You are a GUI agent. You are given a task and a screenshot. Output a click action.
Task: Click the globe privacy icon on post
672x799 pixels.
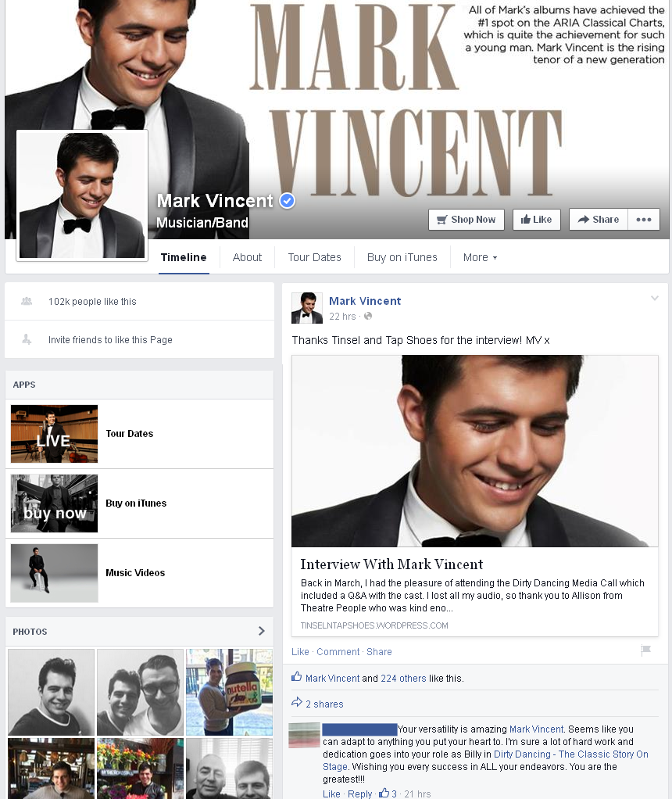click(368, 317)
